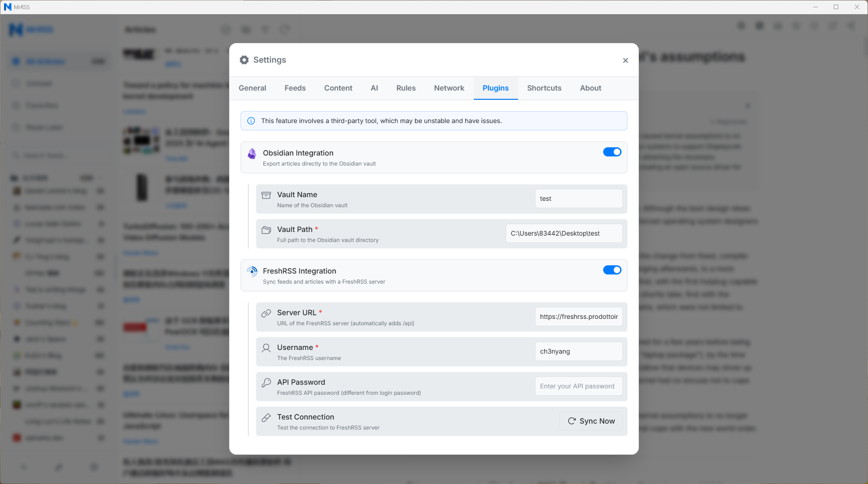Image resolution: width=868 pixels, height=484 pixels.
Task: Click the purple Obsidian Integration gem icon
Action: click(252, 153)
